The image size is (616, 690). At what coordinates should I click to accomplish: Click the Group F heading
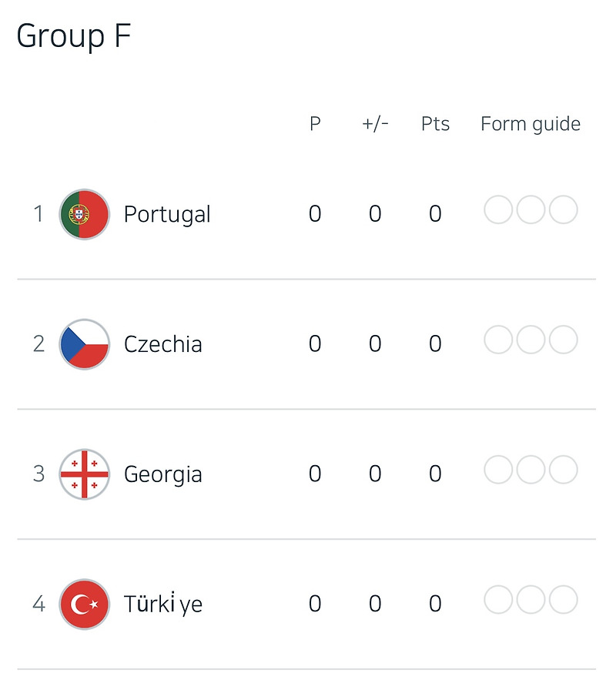pyautogui.click(x=73, y=36)
